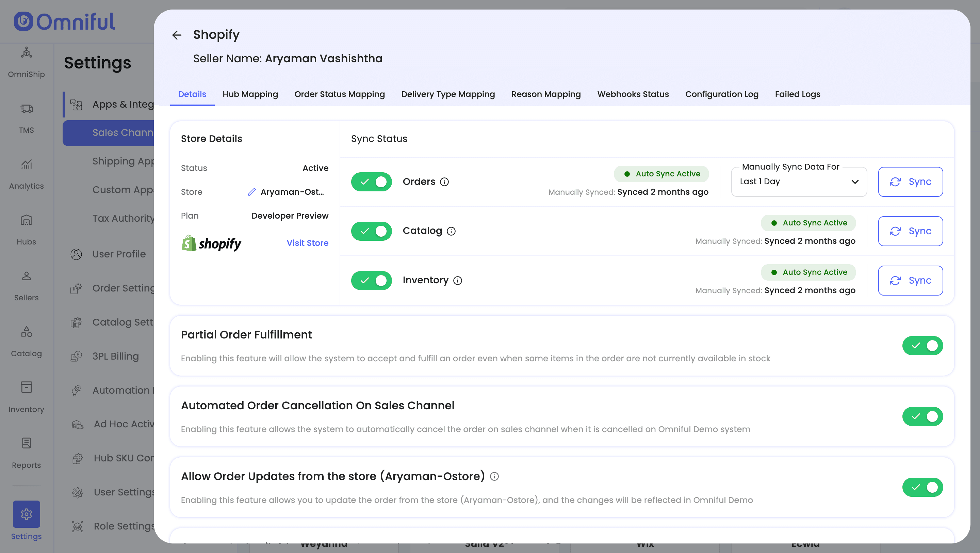The height and width of the screenshot is (553, 980).
Task: Turn off Partial Order Fulfillment switch
Action: click(922, 346)
